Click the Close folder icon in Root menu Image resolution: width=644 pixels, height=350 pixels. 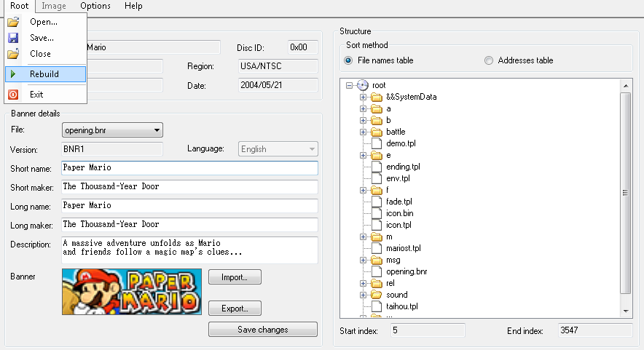click(13, 54)
